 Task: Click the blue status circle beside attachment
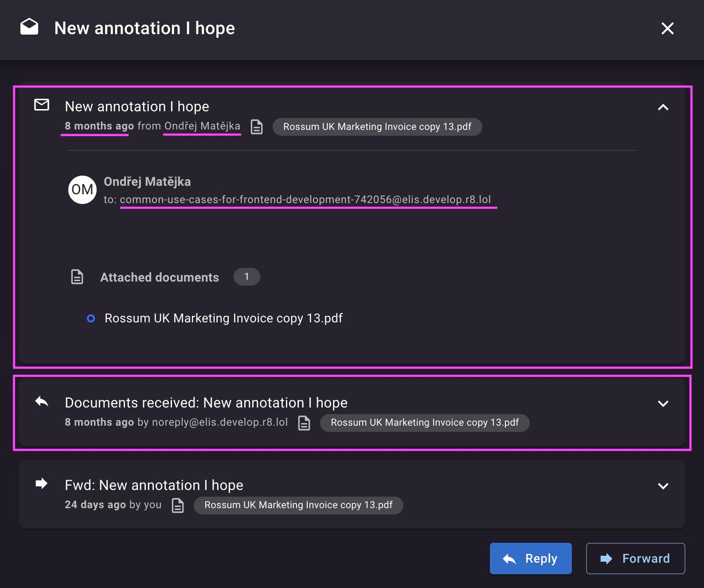pos(91,318)
